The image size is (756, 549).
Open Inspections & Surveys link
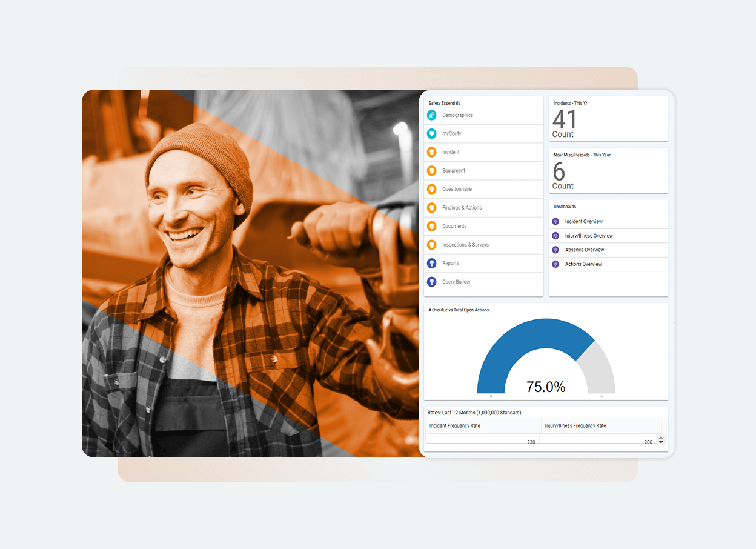tap(465, 245)
